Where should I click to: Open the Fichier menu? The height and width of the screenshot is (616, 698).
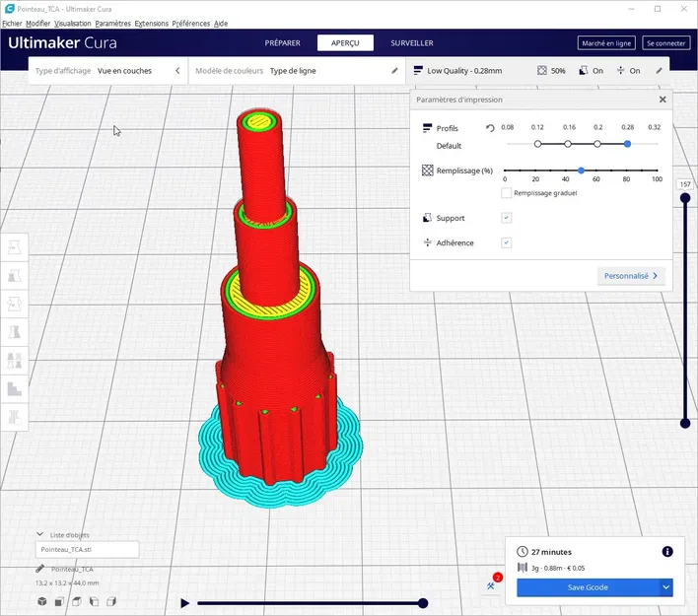click(x=12, y=23)
